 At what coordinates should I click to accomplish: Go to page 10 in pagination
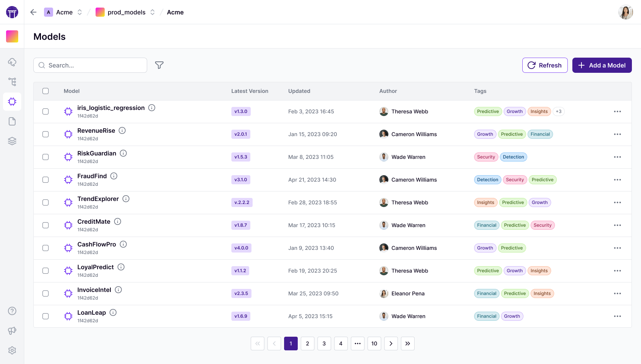pyautogui.click(x=374, y=343)
